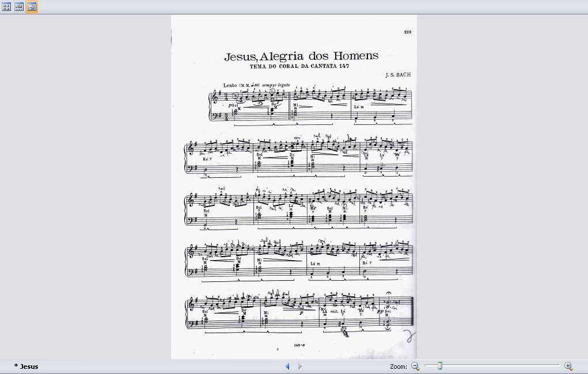Click the zoom slider track near its middle
This screenshot has width=588, height=374.
[492, 366]
